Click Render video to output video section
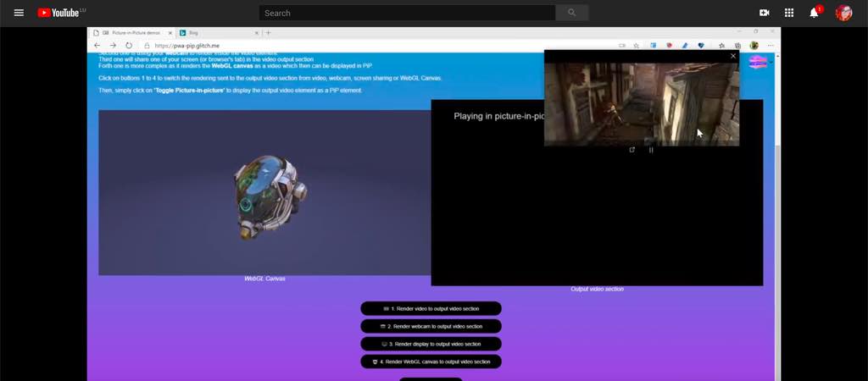Image resolution: width=868 pixels, height=381 pixels. (x=431, y=309)
